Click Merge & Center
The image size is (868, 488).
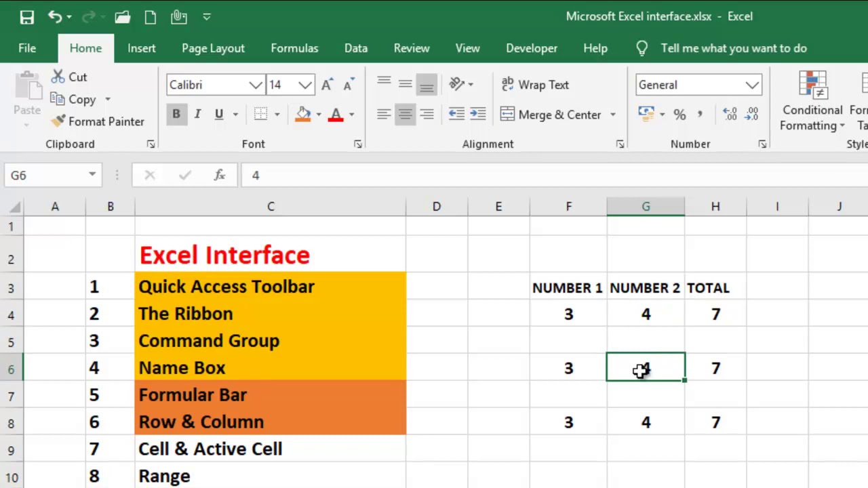pyautogui.click(x=551, y=115)
